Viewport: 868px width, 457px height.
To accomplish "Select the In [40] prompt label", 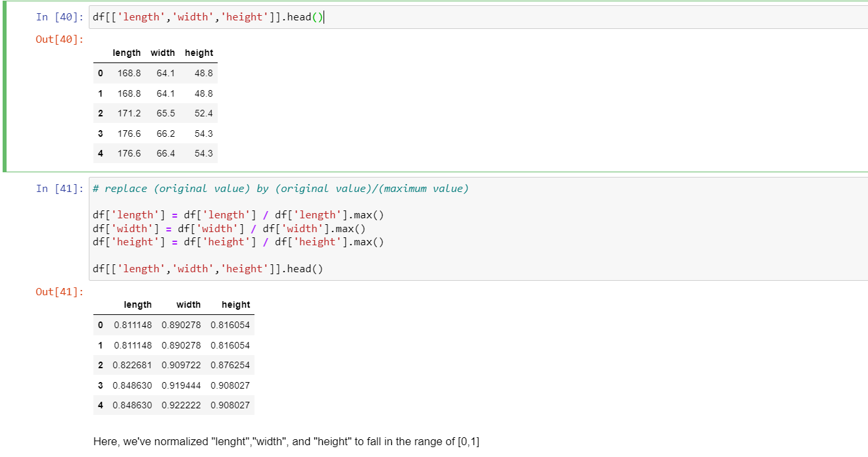I will tap(60, 17).
